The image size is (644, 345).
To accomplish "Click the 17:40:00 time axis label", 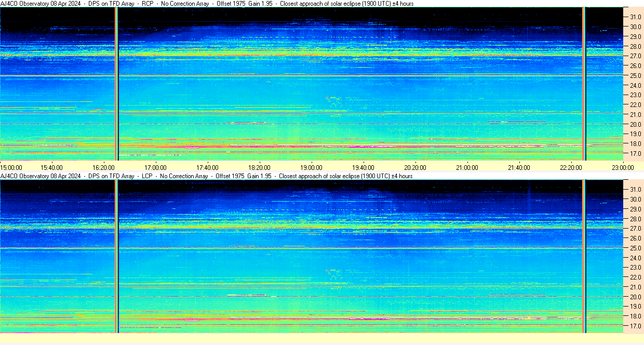I will tap(207, 167).
